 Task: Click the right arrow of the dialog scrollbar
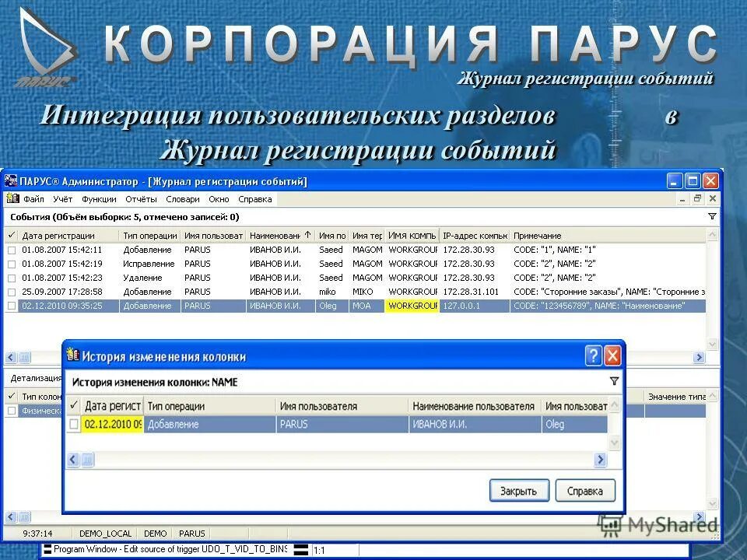[x=600, y=460]
